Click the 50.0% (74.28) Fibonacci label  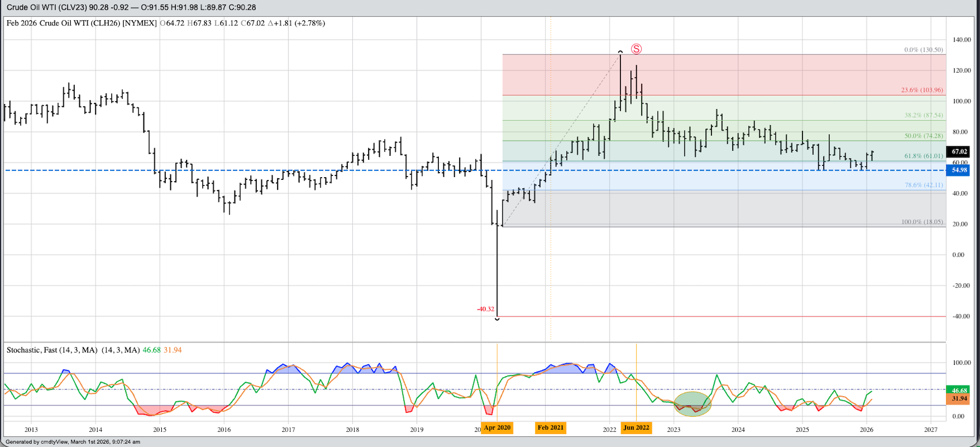click(x=923, y=136)
